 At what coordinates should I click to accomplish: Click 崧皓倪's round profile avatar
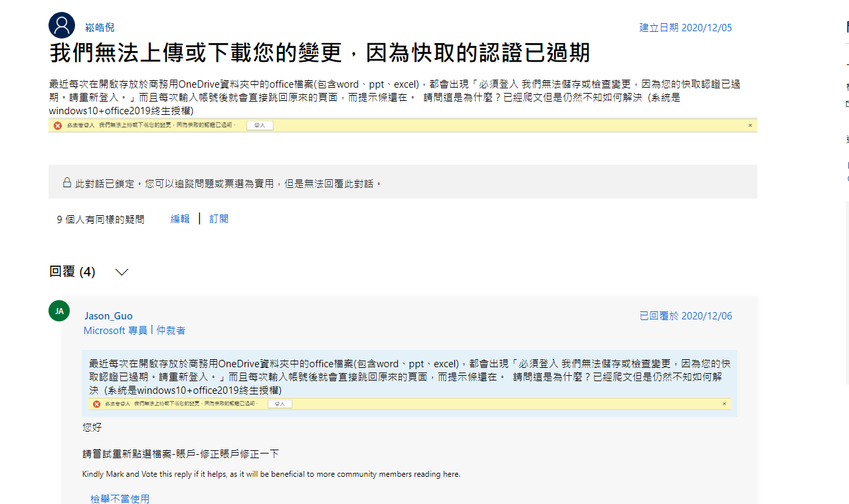pos(62,24)
